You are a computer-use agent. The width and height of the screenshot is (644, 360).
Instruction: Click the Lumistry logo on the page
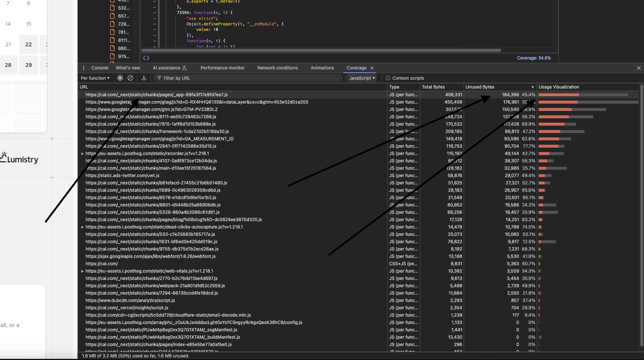(x=19, y=158)
